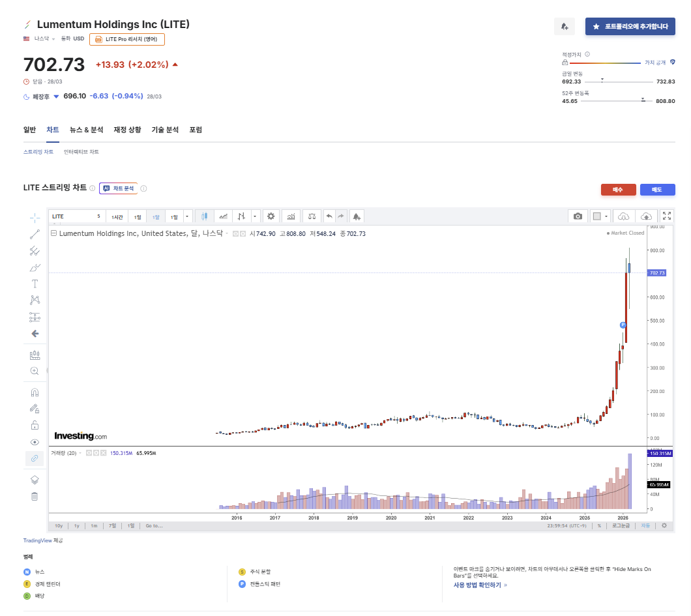Click the back arrow in left toolbar
691x616 pixels.
pyautogui.click(x=35, y=334)
